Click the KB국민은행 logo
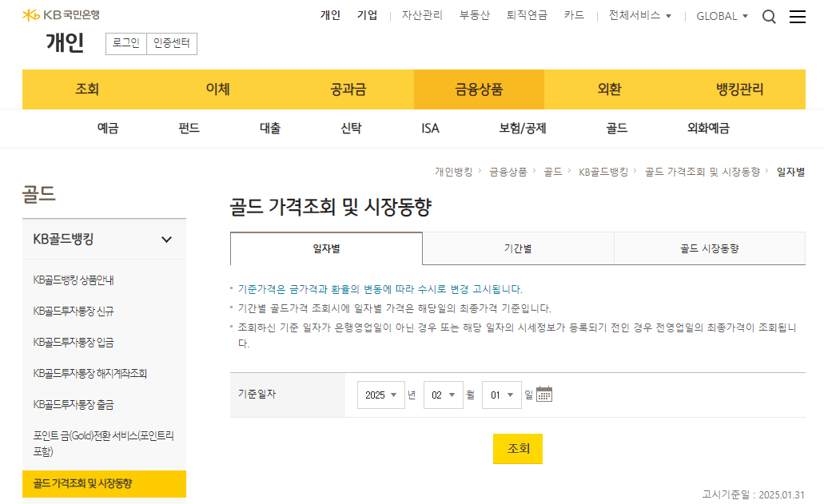 [61, 14]
